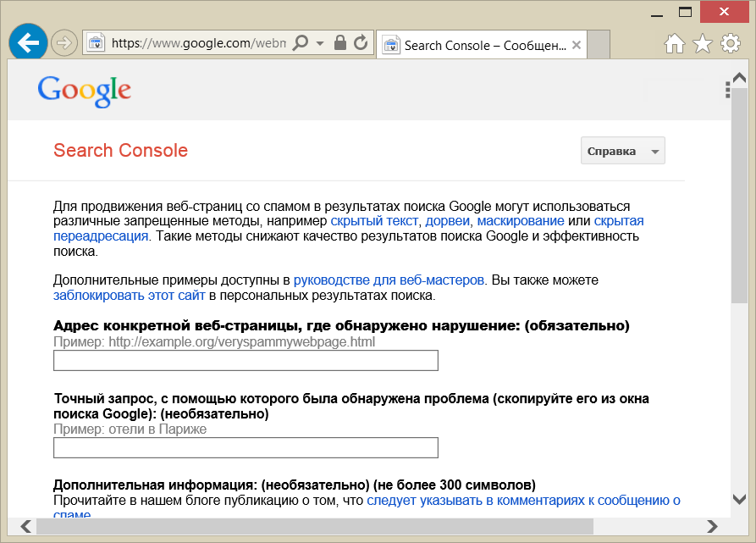Close the Search Console tab
756x543 pixels.
[577, 45]
